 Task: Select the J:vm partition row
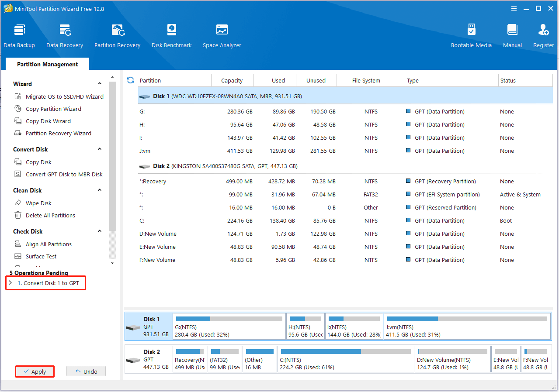[x=345, y=151]
